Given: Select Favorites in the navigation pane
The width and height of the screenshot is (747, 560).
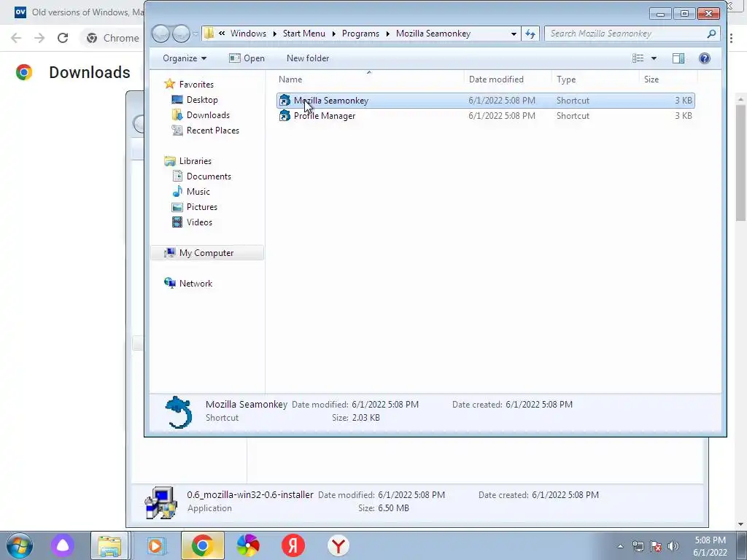Looking at the screenshot, I should point(196,85).
